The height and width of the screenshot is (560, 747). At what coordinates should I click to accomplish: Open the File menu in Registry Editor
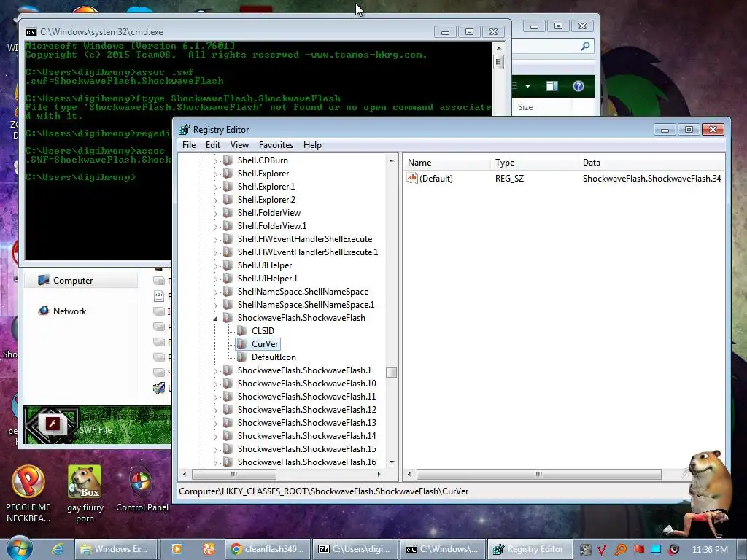189,145
